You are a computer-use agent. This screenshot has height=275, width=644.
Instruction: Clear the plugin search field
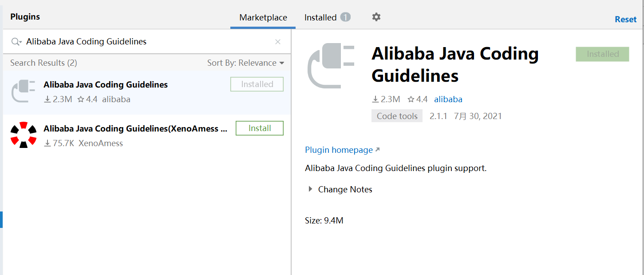point(278,42)
